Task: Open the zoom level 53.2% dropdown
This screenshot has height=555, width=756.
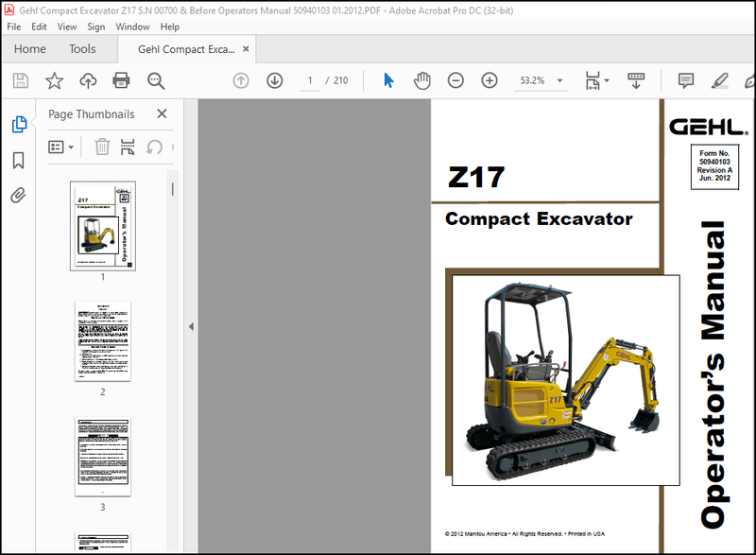Action: coord(559,80)
